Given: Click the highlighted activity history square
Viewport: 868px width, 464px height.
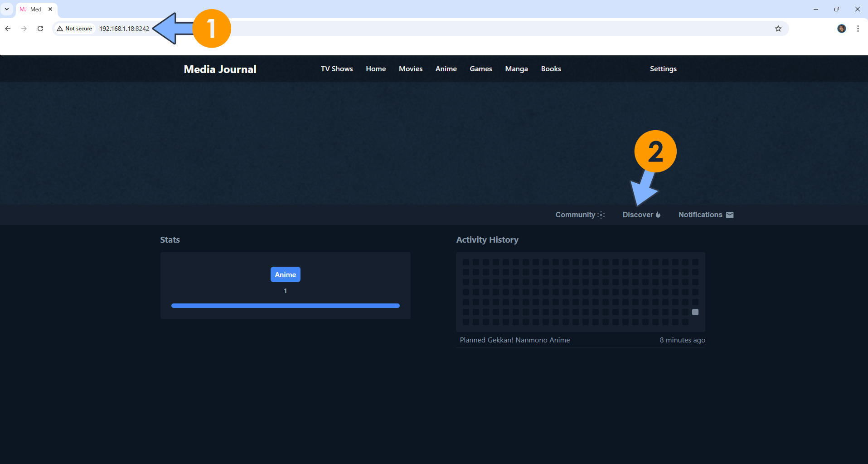Looking at the screenshot, I should tap(695, 312).
